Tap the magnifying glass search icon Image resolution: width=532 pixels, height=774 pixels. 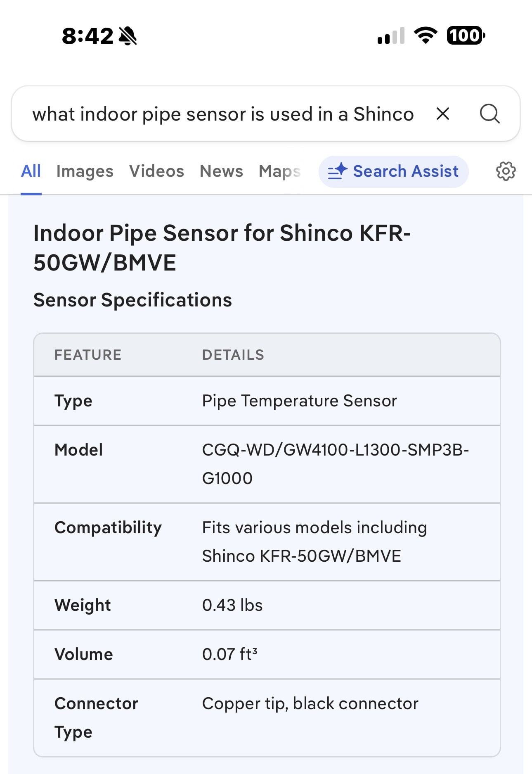489,114
